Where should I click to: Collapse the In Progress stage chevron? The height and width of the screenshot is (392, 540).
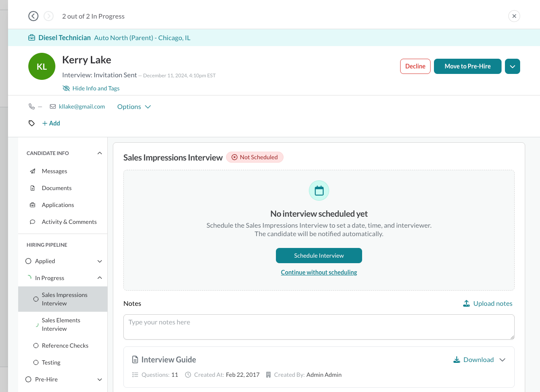(x=100, y=278)
